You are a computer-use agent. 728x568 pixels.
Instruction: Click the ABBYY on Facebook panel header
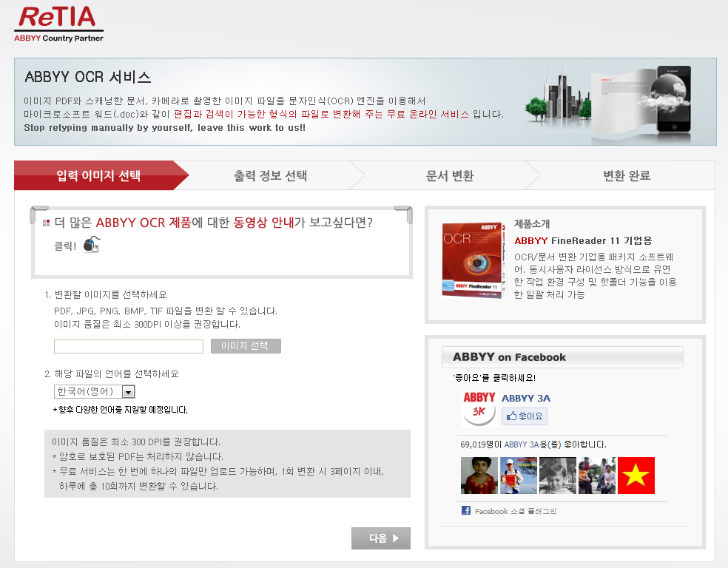click(562, 357)
